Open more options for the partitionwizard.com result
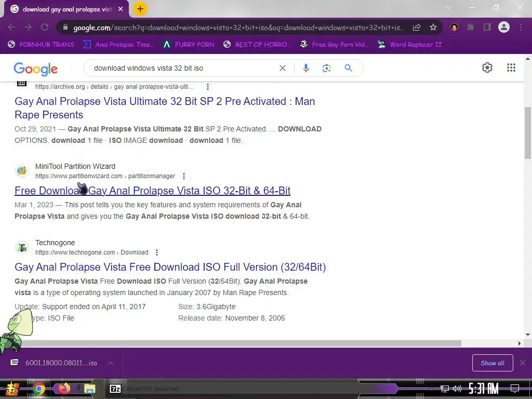Viewport: 532px width, 399px height. tap(183, 176)
